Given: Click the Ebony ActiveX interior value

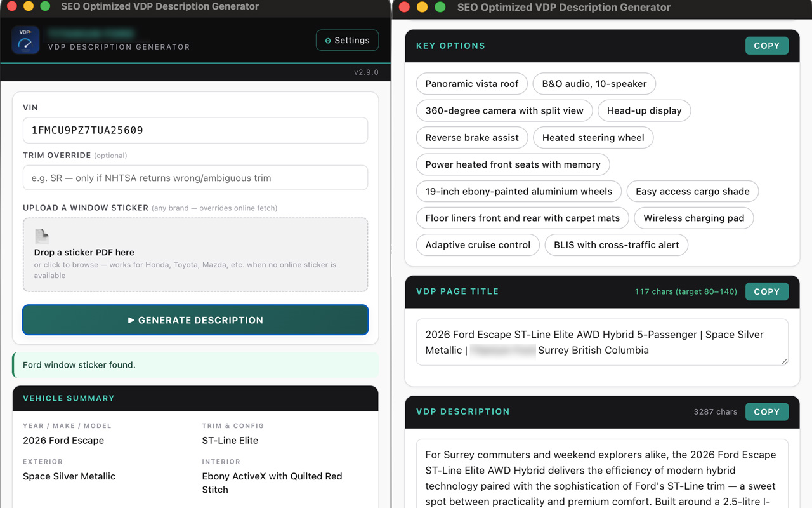Looking at the screenshot, I should click(x=272, y=483).
